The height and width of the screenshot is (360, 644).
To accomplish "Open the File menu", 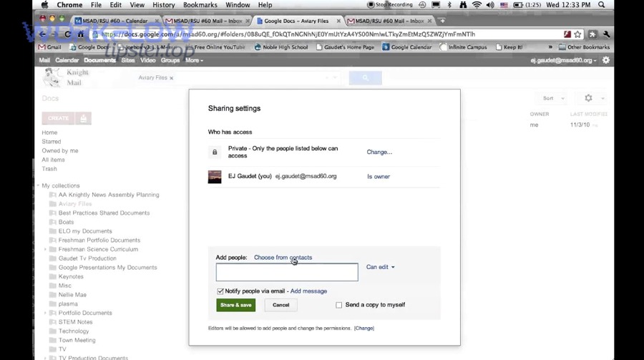I will (x=96, y=5).
